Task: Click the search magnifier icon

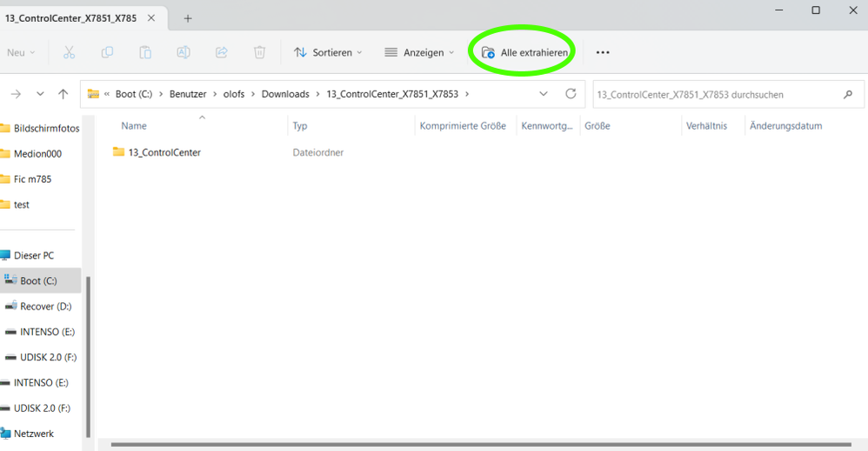Action: 848,94
